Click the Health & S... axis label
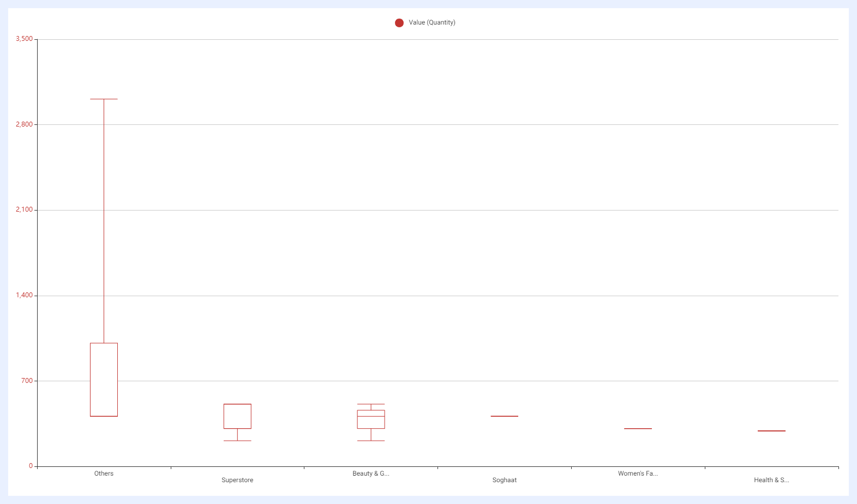 [771, 480]
